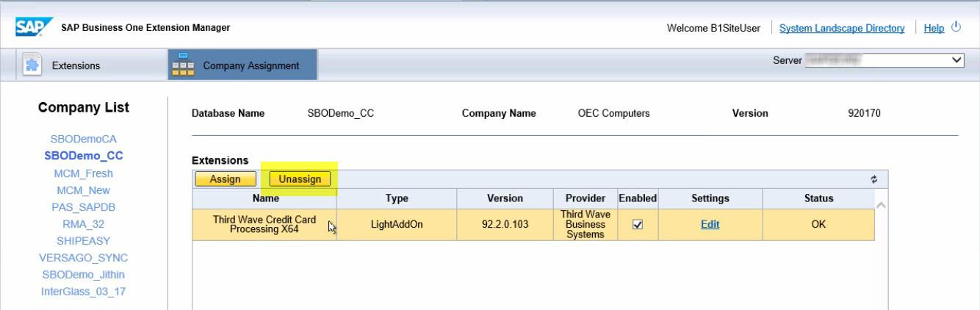980x310 pixels.
Task: Edit settings for Third Wave Credit Card
Action: (710, 225)
